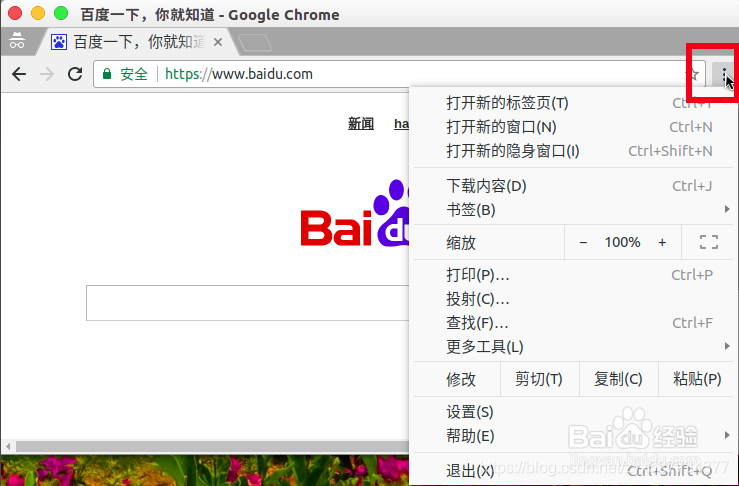The image size is (739, 486).
Task: Click the yellow minimize window button
Action: click(38, 13)
